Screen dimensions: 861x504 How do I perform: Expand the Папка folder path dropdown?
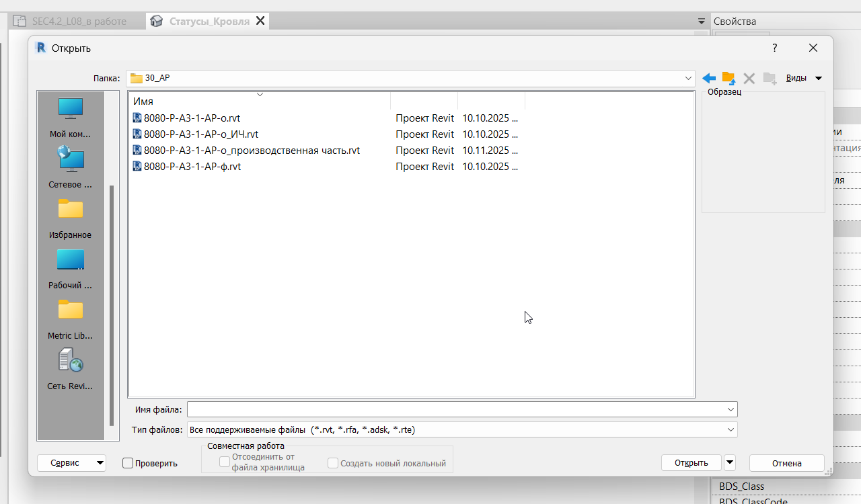click(688, 78)
